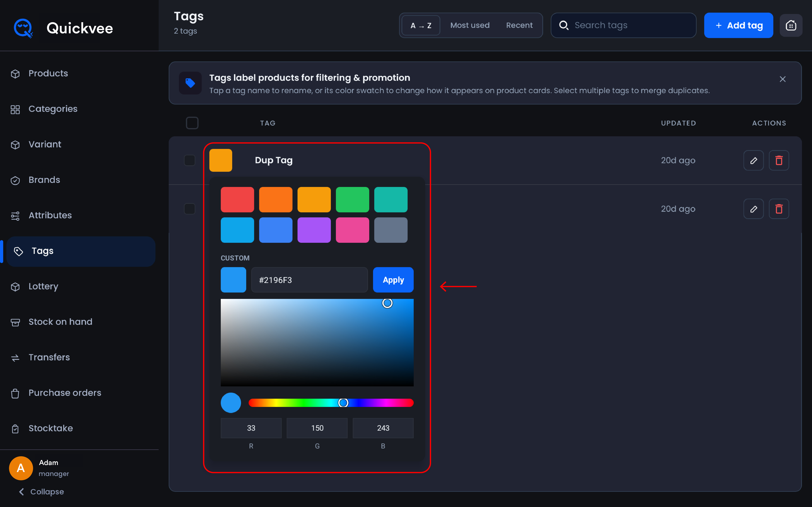
Task: Click the Dup Tag orange color swatch
Action: click(x=221, y=160)
